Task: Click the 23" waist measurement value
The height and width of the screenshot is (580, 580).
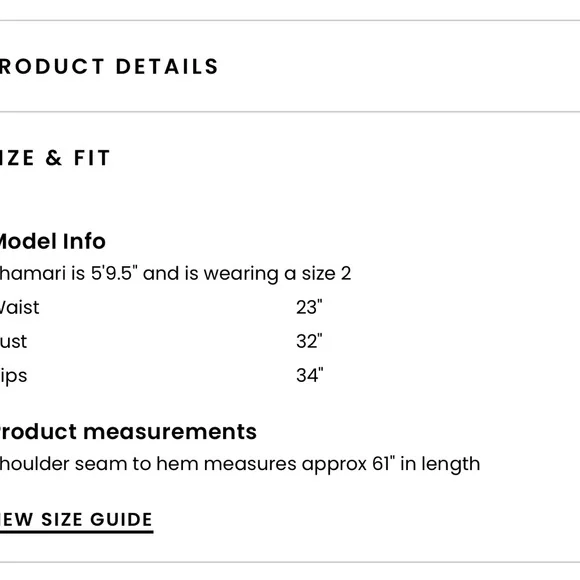Action: click(x=309, y=307)
